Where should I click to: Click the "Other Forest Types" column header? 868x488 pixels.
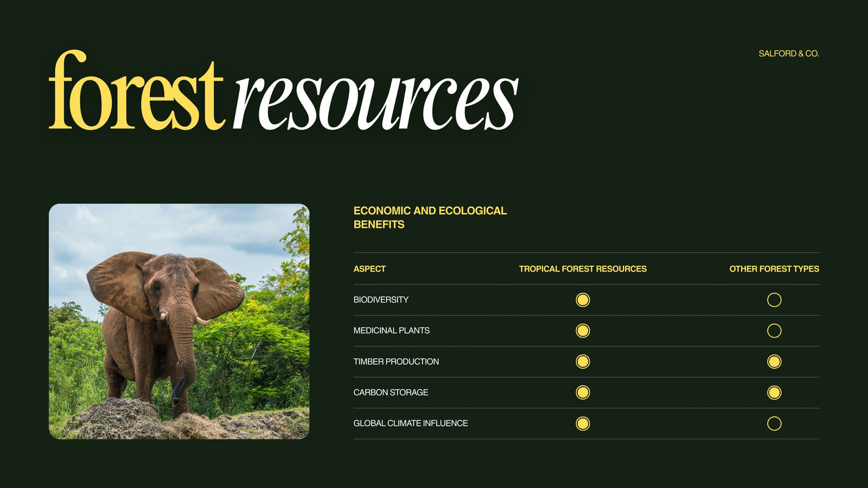pyautogui.click(x=774, y=269)
